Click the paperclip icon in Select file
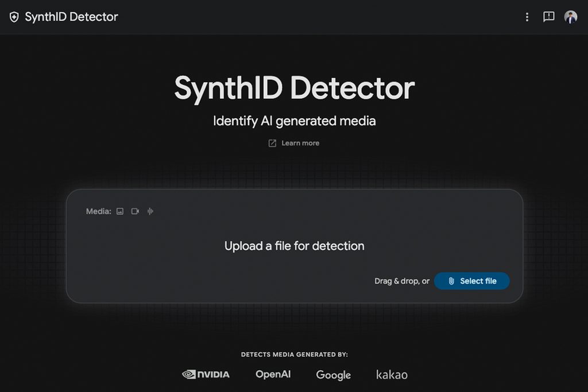The height and width of the screenshot is (392, 588). [x=451, y=281]
